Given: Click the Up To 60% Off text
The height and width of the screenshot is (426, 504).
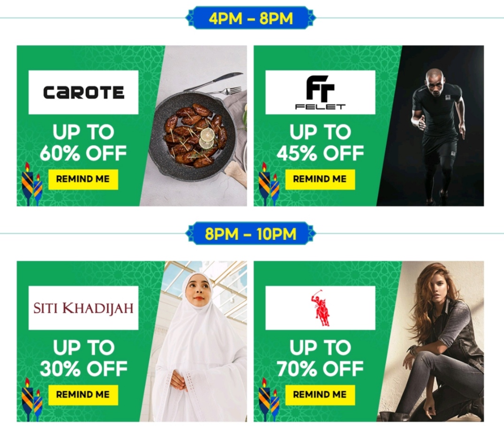Looking at the screenshot, I should pyautogui.click(x=83, y=142).
